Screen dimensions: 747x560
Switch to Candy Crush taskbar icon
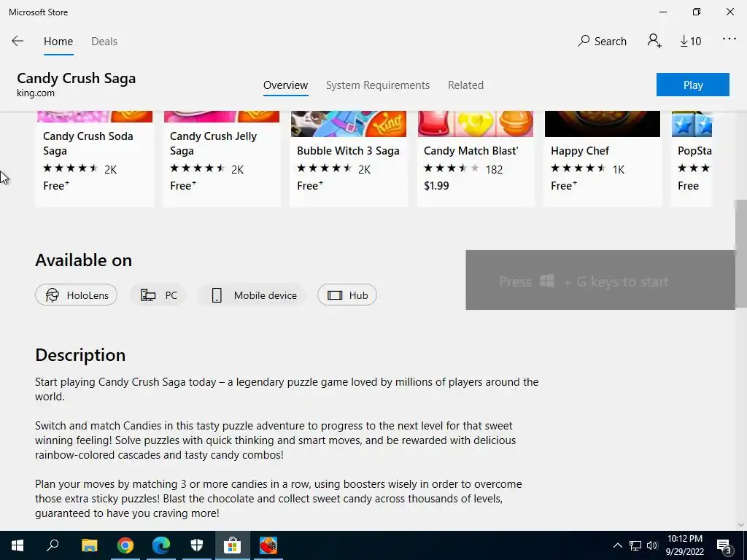tap(268, 545)
